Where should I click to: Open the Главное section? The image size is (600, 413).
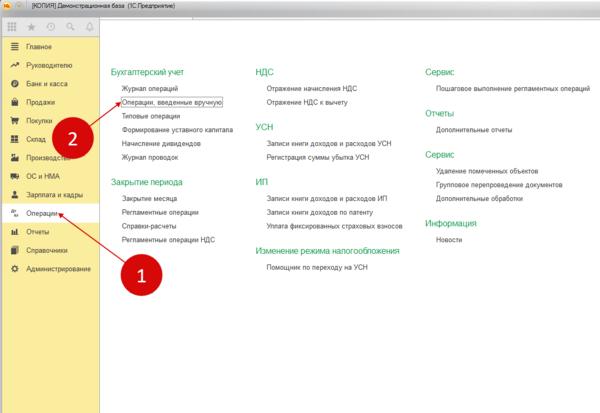[x=42, y=46]
